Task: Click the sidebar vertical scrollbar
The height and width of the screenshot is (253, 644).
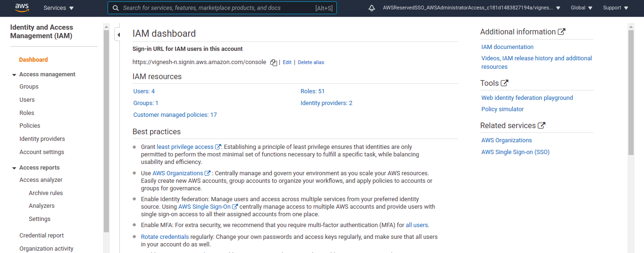Action: click(x=106, y=132)
